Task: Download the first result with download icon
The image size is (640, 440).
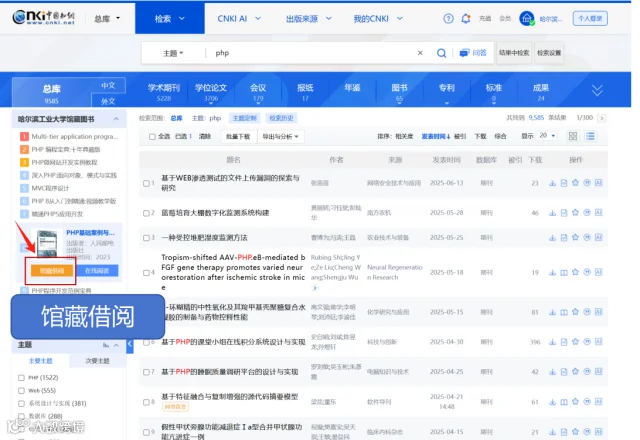Action: [x=552, y=183]
